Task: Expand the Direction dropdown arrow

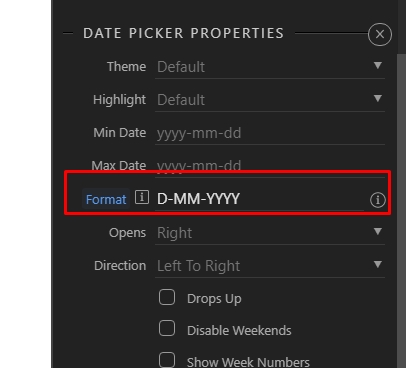Action: click(378, 264)
